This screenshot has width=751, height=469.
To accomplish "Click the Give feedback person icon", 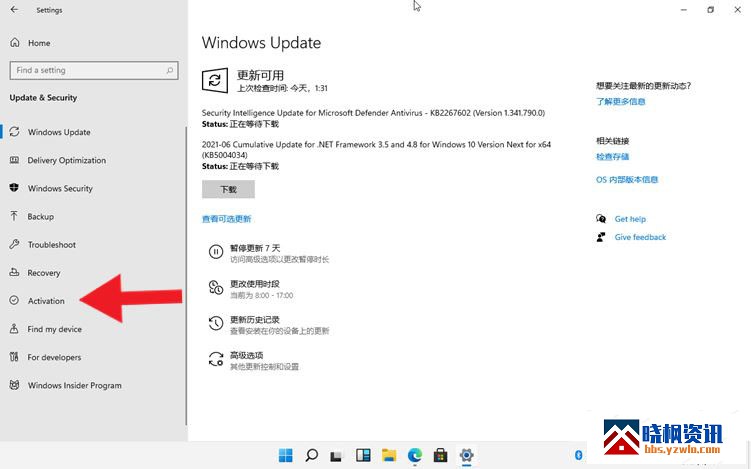I will click(601, 237).
